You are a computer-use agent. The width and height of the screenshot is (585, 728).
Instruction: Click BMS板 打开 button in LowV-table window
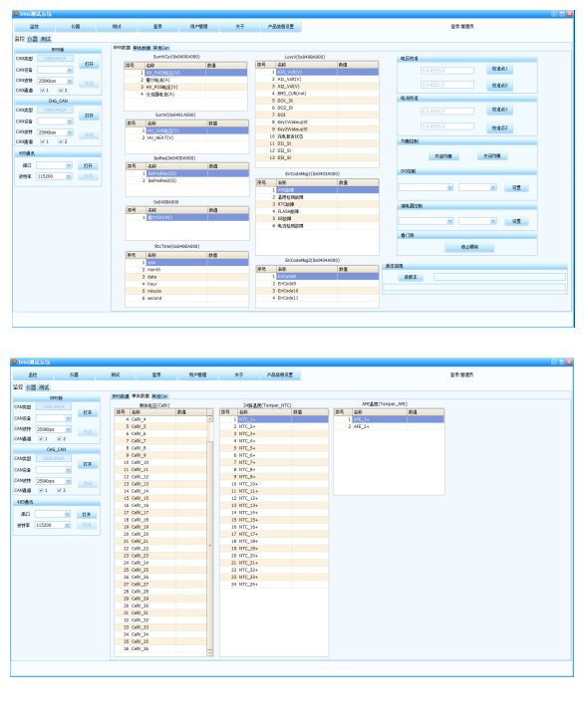(90, 64)
